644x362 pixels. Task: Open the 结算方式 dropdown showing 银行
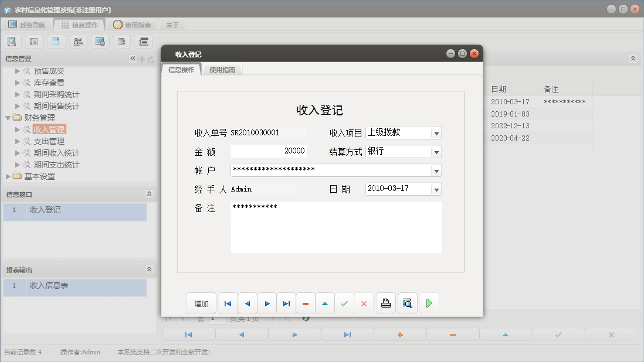click(436, 152)
